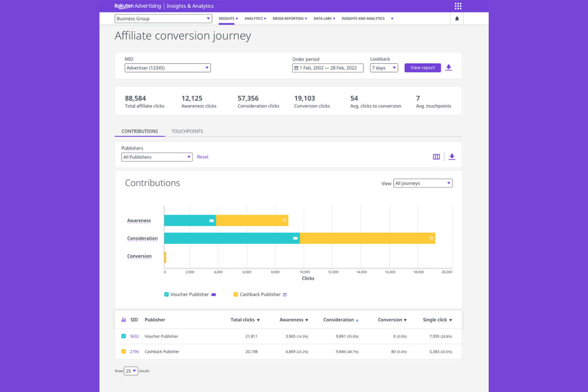Screen dimensions: 588x392
Task: Open MID Advertiser (12345) dropdown
Action: pyautogui.click(x=168, y=68)
